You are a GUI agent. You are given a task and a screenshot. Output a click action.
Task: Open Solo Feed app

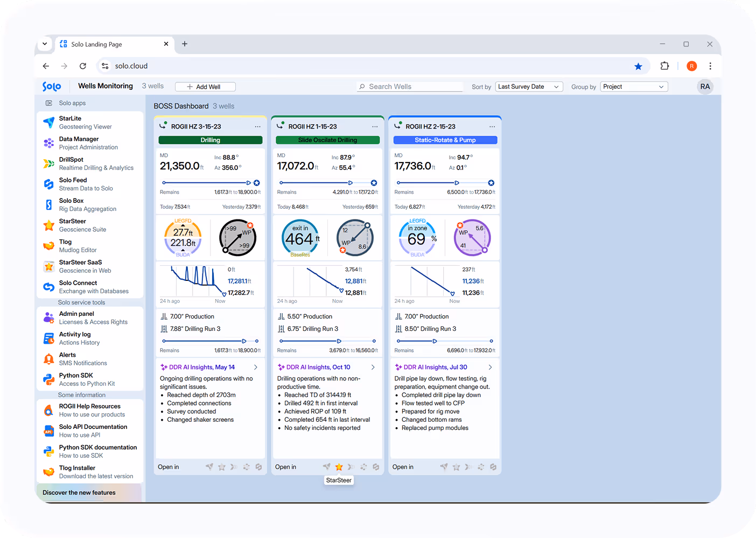(x=89, y=184)
